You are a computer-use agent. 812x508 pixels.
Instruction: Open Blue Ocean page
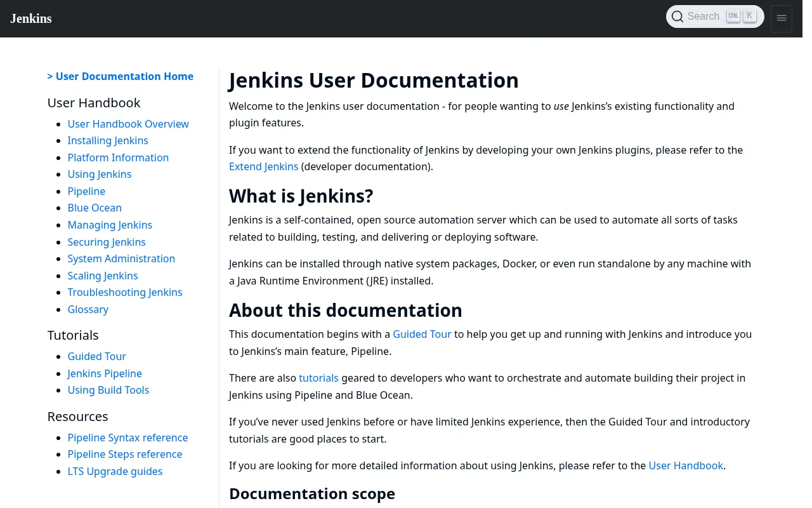click(x=95, y=208)
